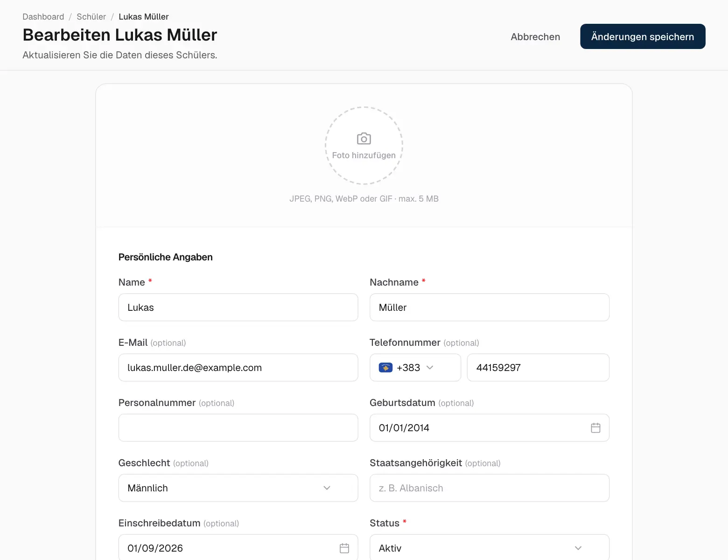Screen dimensions: 728x560
Task: Click the Aktualisieren Sie die Daten subtitle
Action: coord(120,55)
